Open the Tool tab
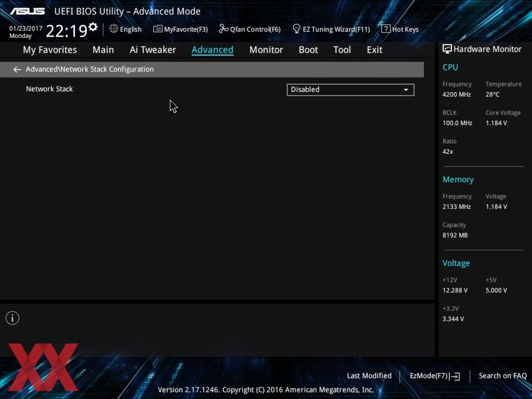532x399 pixels. pos(342,50)
